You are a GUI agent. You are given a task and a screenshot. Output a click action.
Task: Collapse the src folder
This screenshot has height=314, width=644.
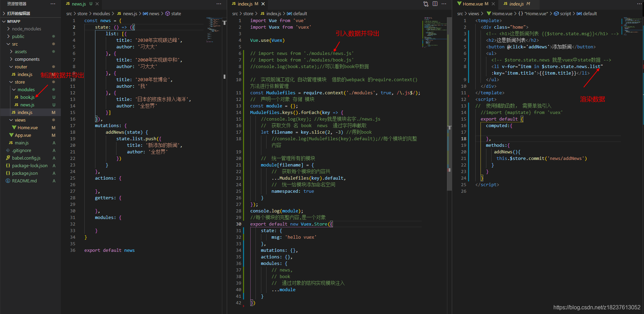[15, 44]
